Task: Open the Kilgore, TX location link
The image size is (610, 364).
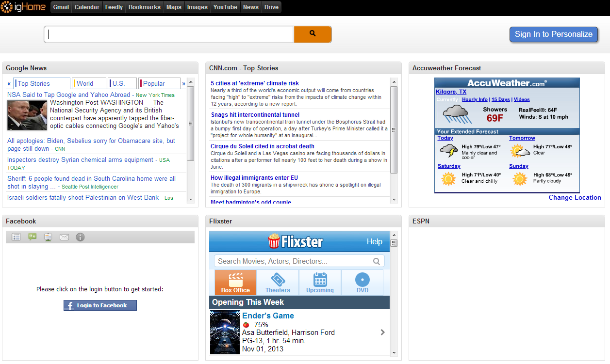Action: pyautogui.click(x=451, y=92)
